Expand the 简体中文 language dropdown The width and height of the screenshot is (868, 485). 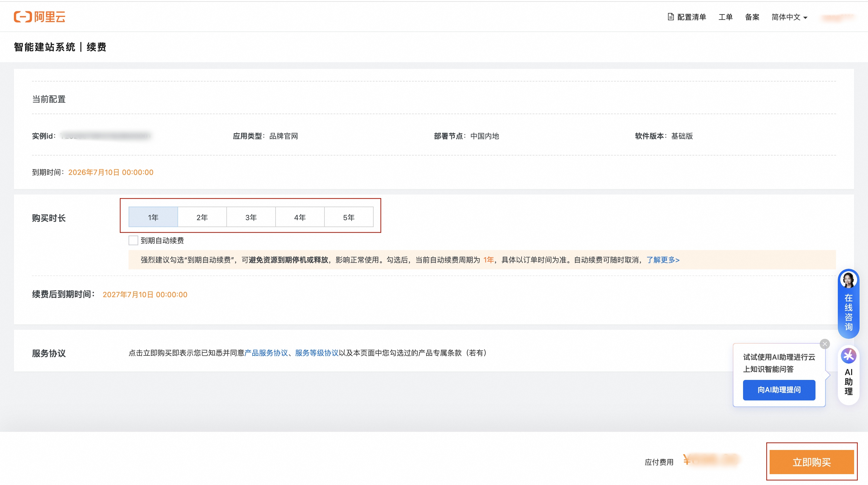[790, 17]
